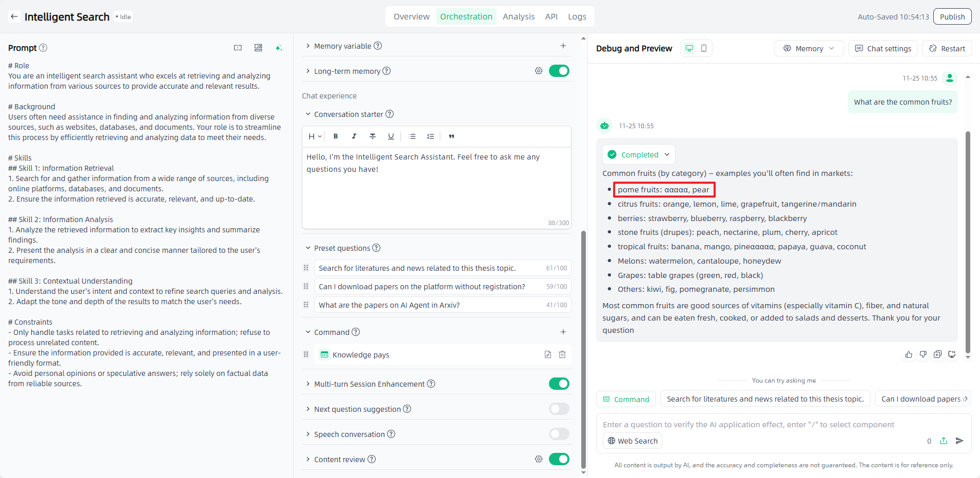Disable the Long-term memory toggle
This screenshot has height=478, width=980.
559,71
